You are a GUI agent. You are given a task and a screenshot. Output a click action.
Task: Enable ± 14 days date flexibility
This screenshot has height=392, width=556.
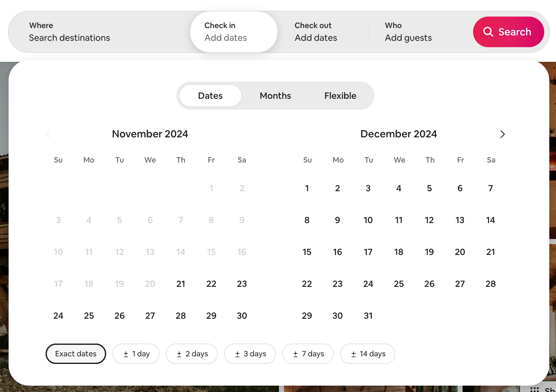(368, 354)
